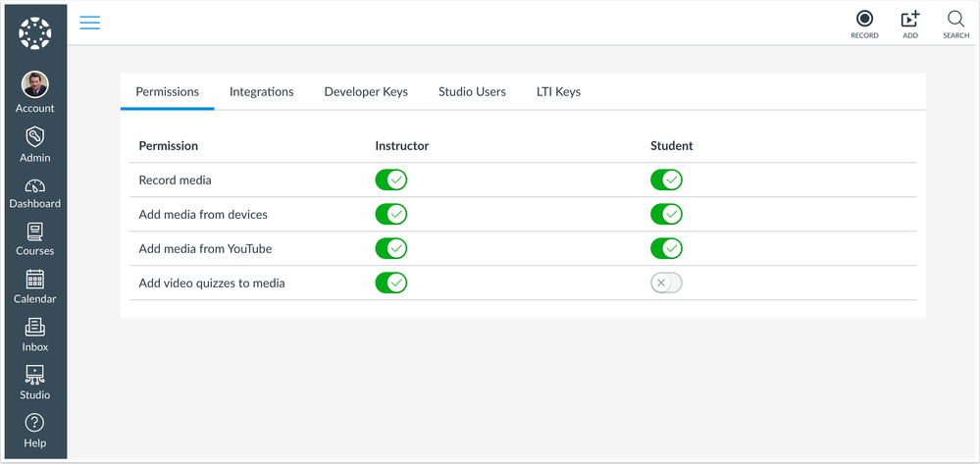Select the Permissions tab
The image size is (980, 464).
point(168,92)
